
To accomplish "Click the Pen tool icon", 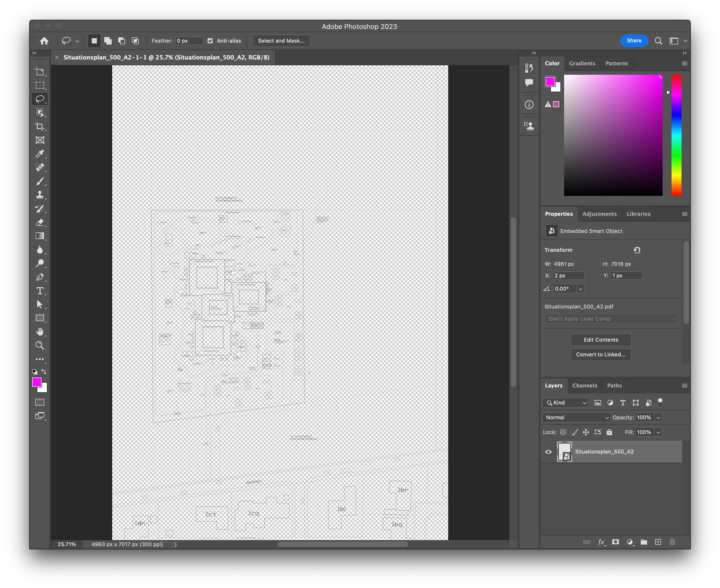I will point(40,277).
